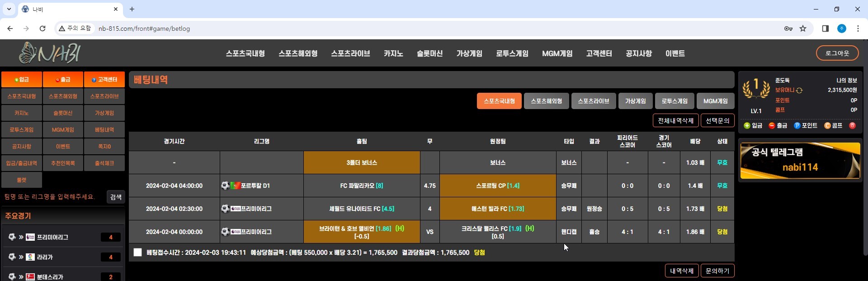Go back in browser history
This screenshot has width=868, height=281.
click(10, 29)
